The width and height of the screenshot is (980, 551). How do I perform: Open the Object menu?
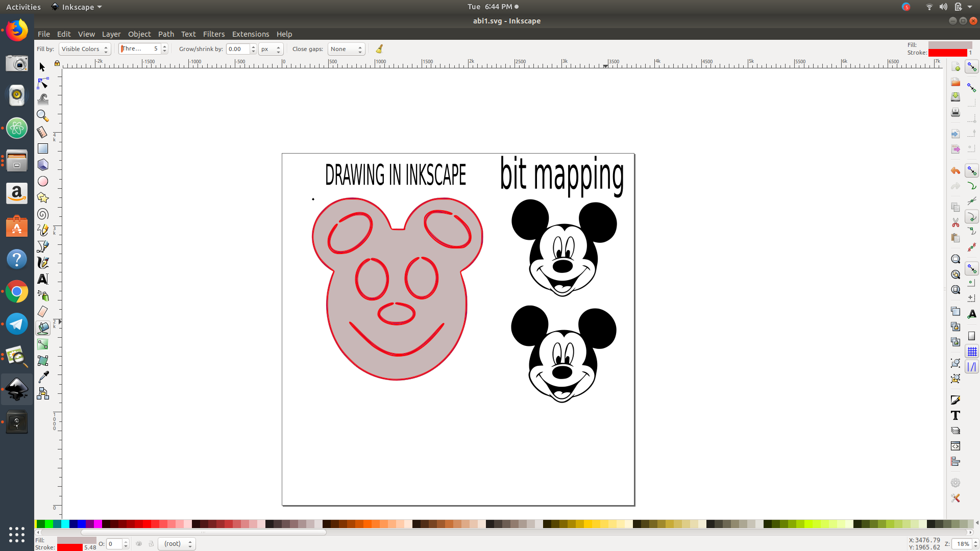(139, 34)
